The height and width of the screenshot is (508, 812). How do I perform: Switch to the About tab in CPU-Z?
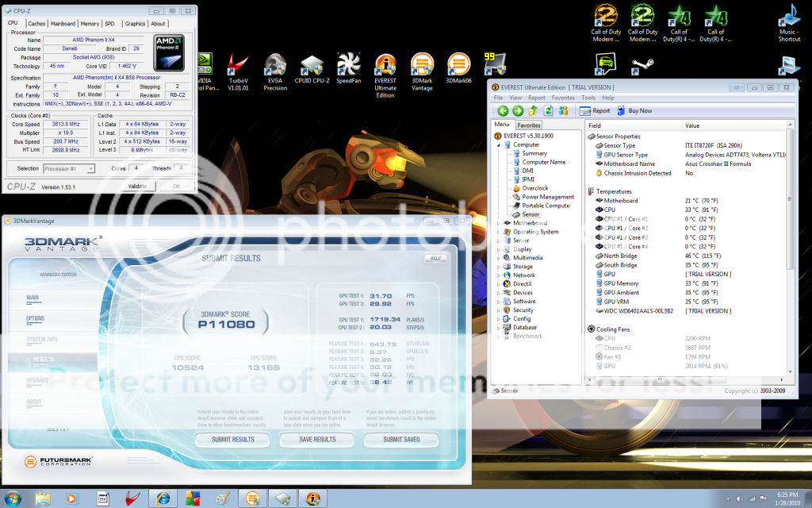158,23
